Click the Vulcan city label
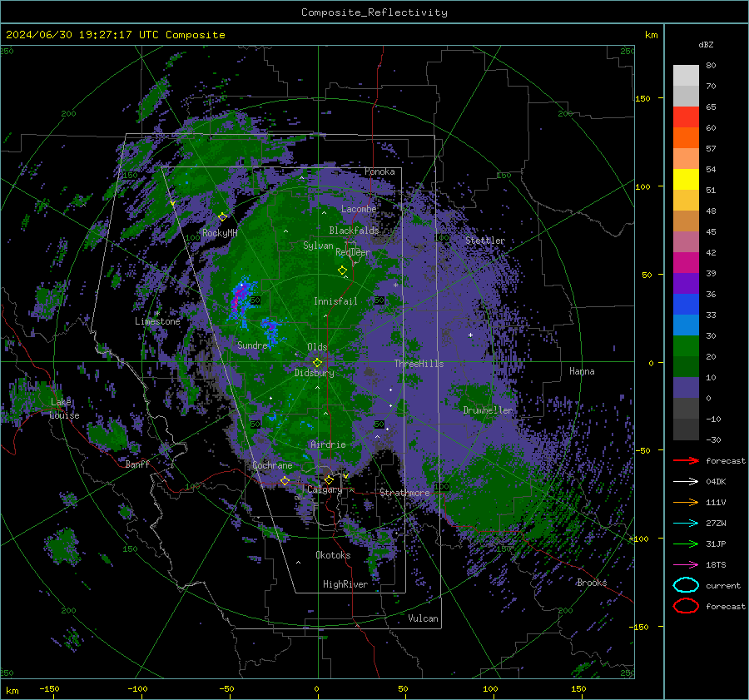This screenshot has width=749, height=700. point(423,618)
